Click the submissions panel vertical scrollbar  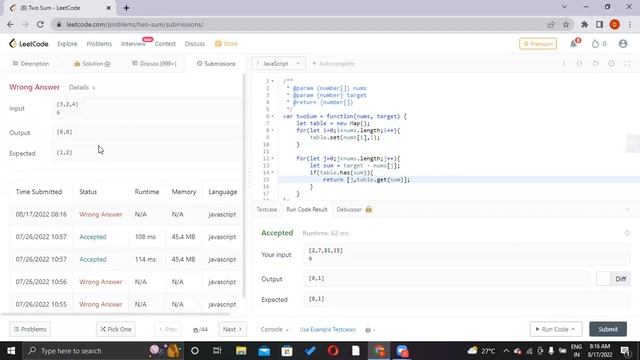click(x=244, y=186)
